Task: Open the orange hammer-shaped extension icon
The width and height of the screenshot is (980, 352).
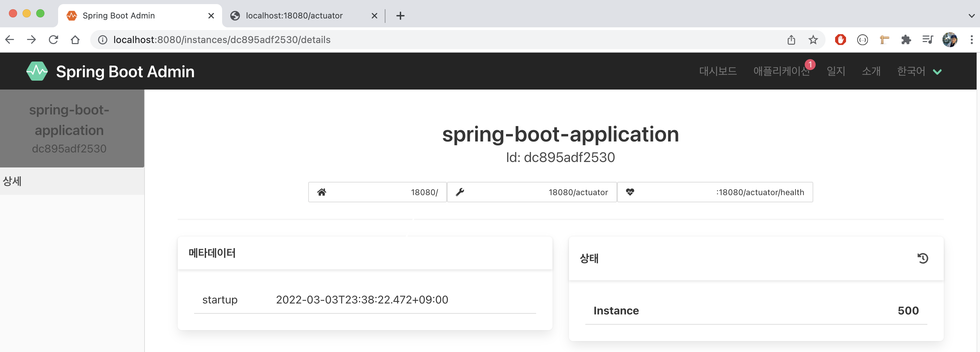Action: tap(885, 40)
